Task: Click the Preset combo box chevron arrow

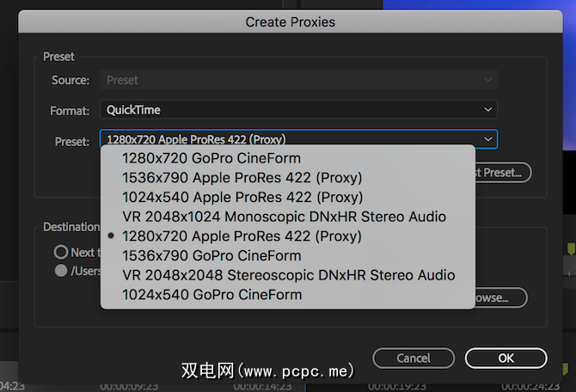Action: [x=487, y=139]
